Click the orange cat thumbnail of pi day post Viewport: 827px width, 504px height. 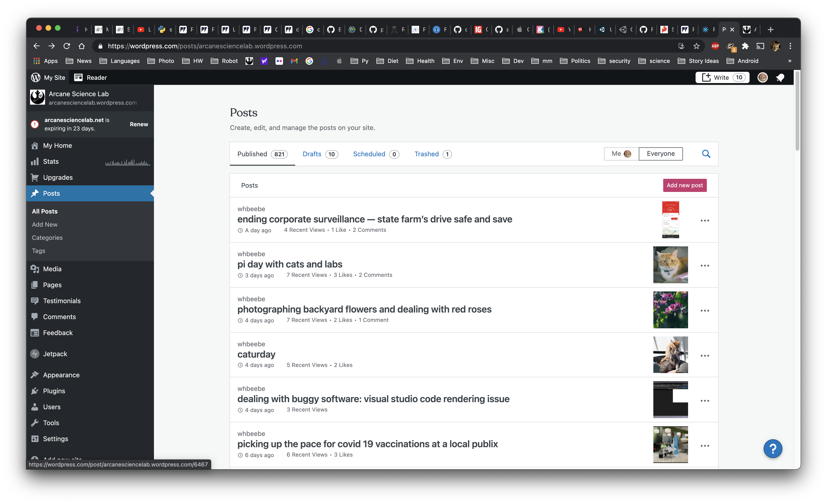[670, 265]
